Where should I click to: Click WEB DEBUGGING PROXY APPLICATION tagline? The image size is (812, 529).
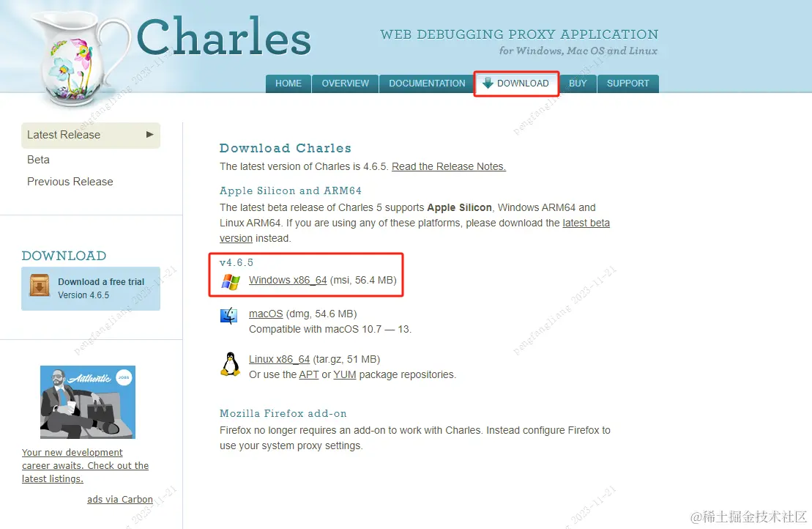coord(519,34)
